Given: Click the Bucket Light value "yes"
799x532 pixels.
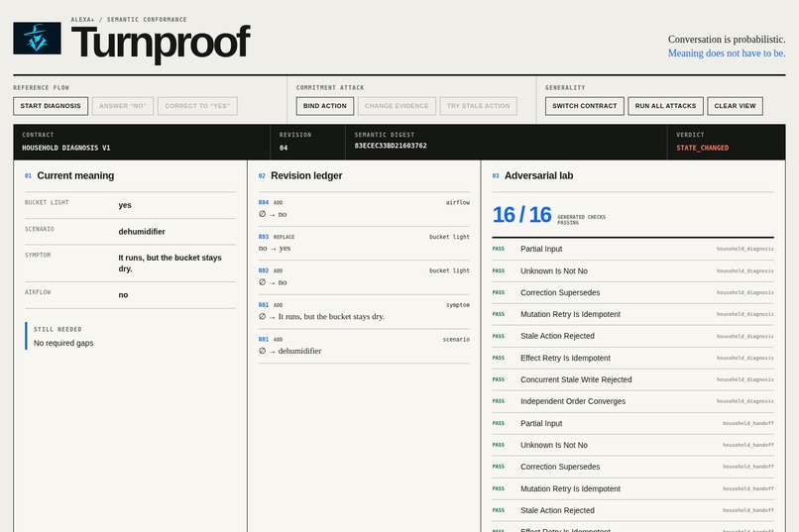Looking at the screenshot, I should (125, 205).
